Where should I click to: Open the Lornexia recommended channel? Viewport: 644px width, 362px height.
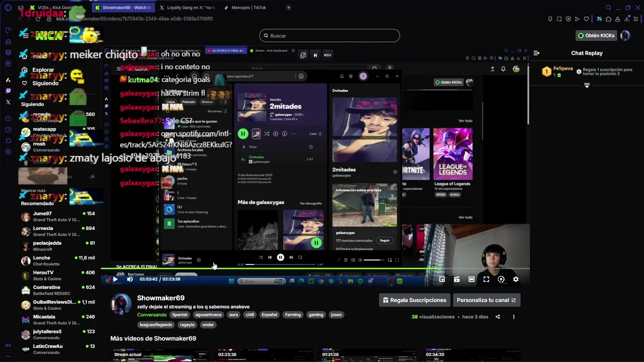57,231
